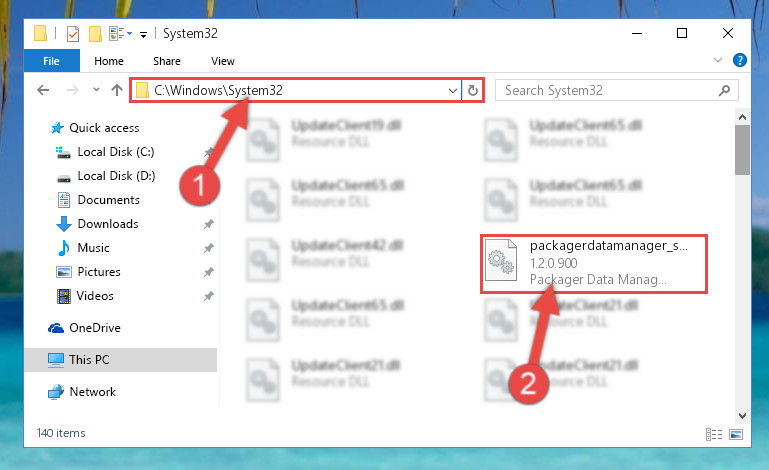
Task: Select This PC in navigation pane
Action: coord(121,360)
